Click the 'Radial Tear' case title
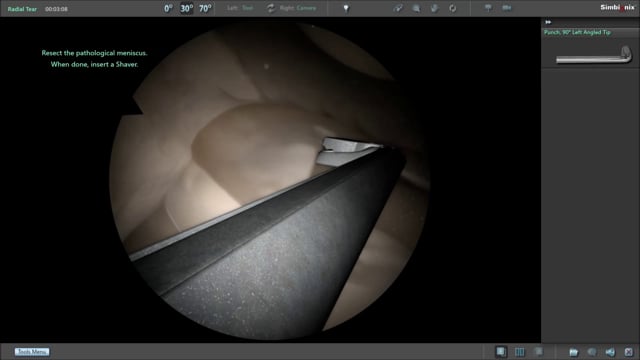 click(x=22, y=9)
